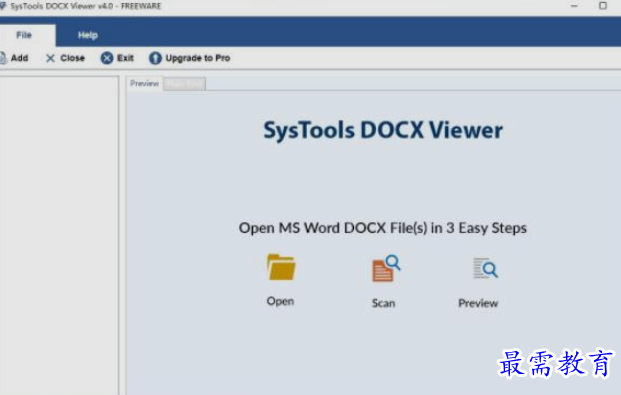Minimize the SysTools DOCX Viewer window

coord(574,6)
